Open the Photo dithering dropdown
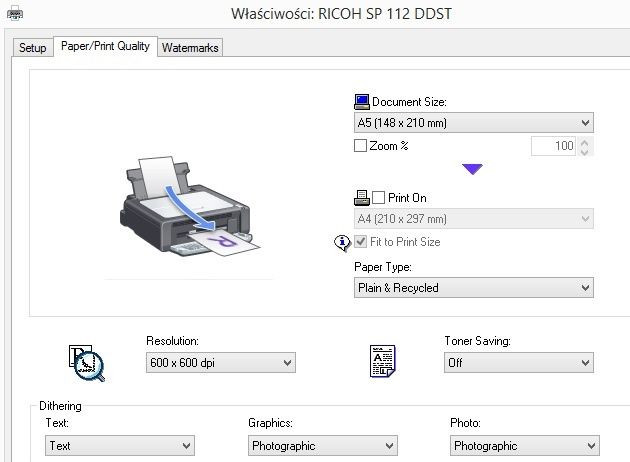This screenshot has width=630, height=462. tap(525, 445)
